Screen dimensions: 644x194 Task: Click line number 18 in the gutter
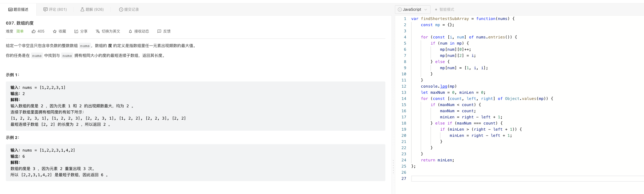coord(403,123)
